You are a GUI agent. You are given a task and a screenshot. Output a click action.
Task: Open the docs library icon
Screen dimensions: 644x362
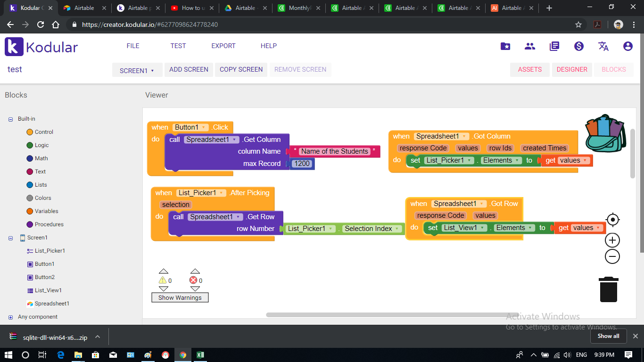pos(554,46)
